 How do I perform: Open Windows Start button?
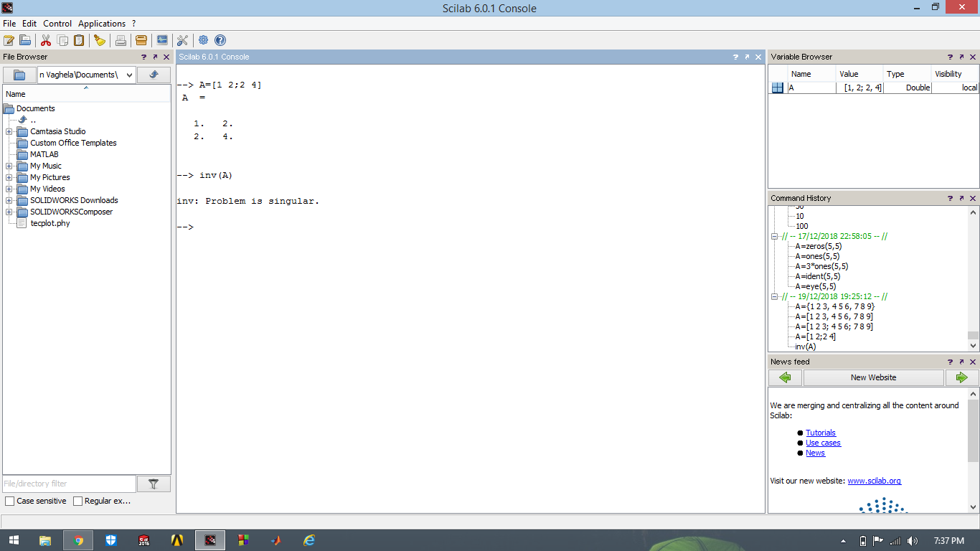coord(13,540)
